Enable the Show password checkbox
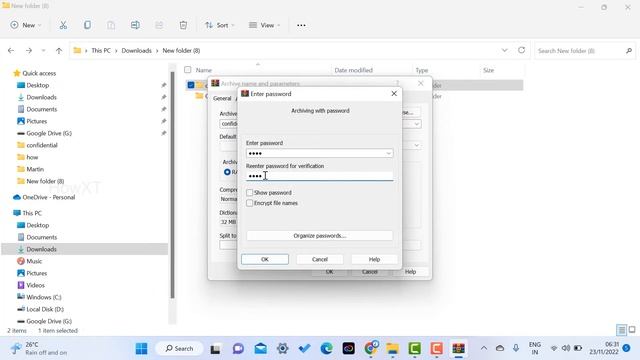The width and height of the screenshot is (640, 360). (249, 193)
